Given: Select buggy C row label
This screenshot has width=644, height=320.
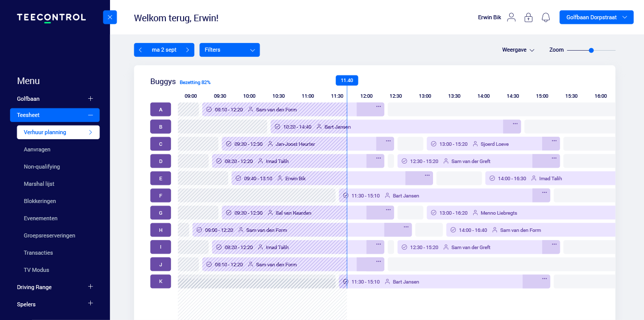Looking at the screenshot, I should 161,144.
